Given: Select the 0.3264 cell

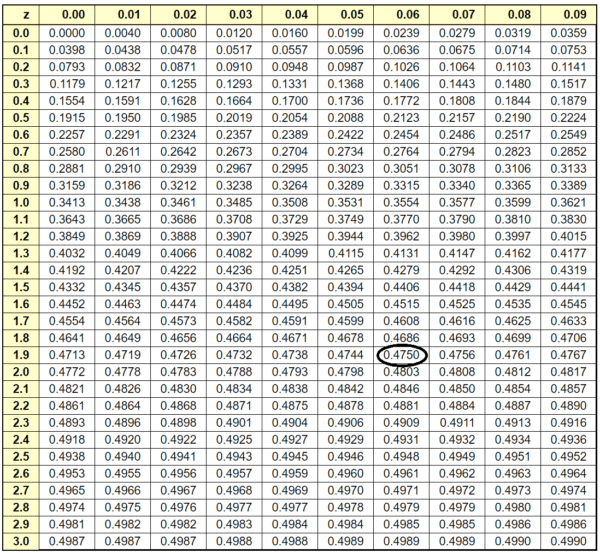Looking at the screenshot, I should 290,186.
